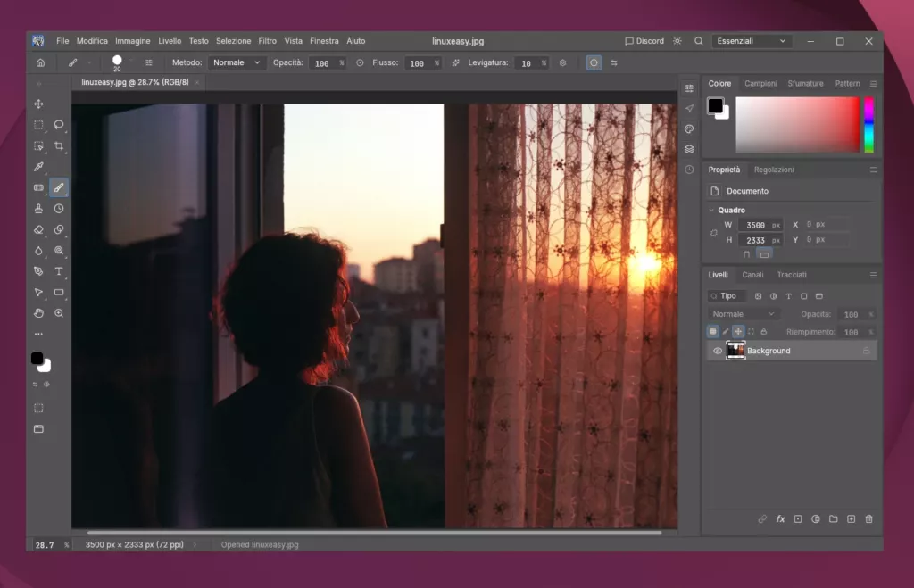Toggle light/dark theme sun icon
Viewport: 914px width, 588px height.
tap(677, 41)
